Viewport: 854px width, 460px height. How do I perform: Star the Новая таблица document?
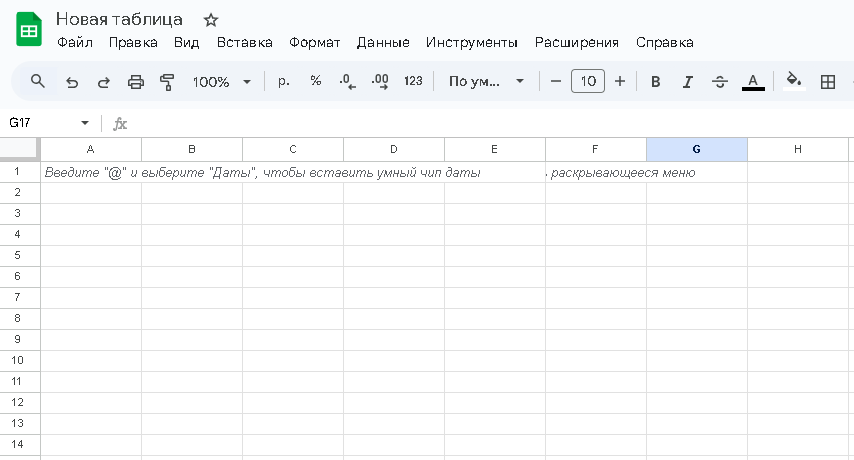coord(211,20)
